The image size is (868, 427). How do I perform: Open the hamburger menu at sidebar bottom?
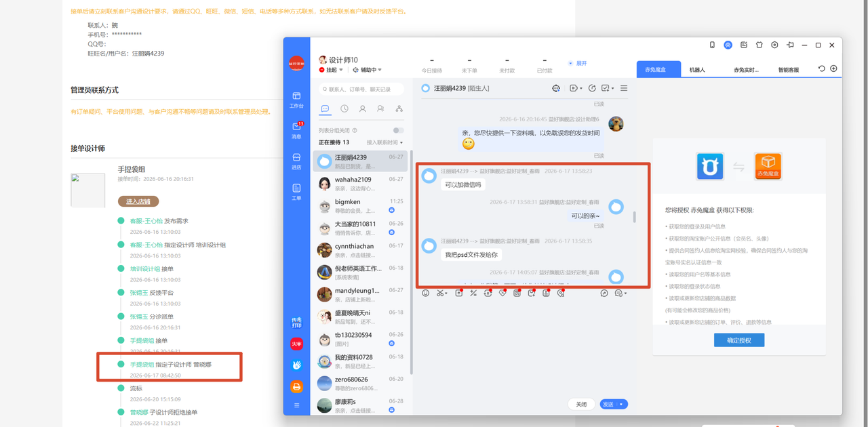click(296, 405)
